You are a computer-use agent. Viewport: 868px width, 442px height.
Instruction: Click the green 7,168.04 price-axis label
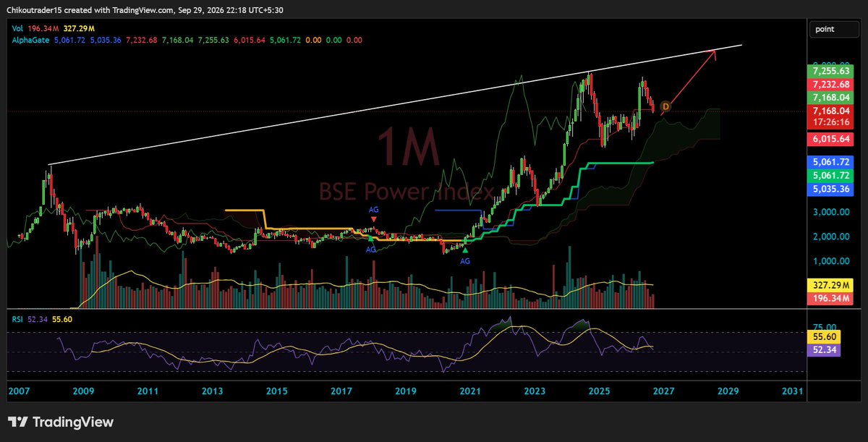[830, 98]
